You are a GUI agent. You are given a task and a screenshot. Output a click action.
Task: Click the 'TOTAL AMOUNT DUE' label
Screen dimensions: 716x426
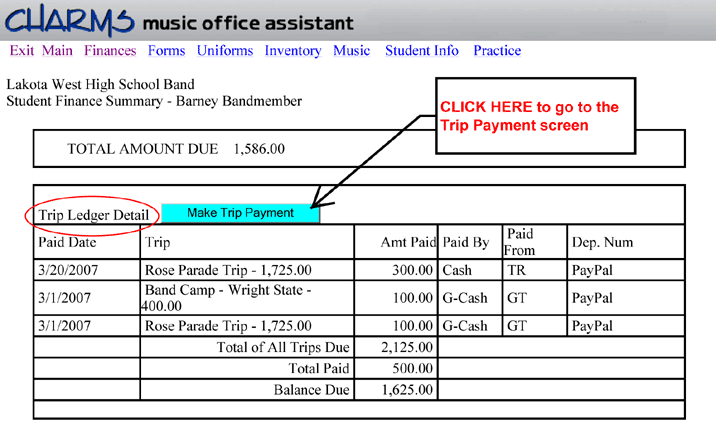(142, 149)
